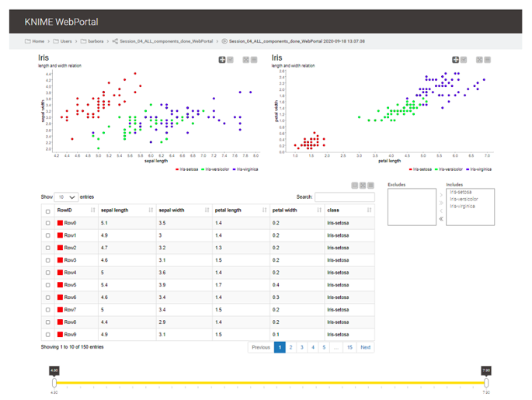Check the checkbox for Row0

click(x=48, y=223)
